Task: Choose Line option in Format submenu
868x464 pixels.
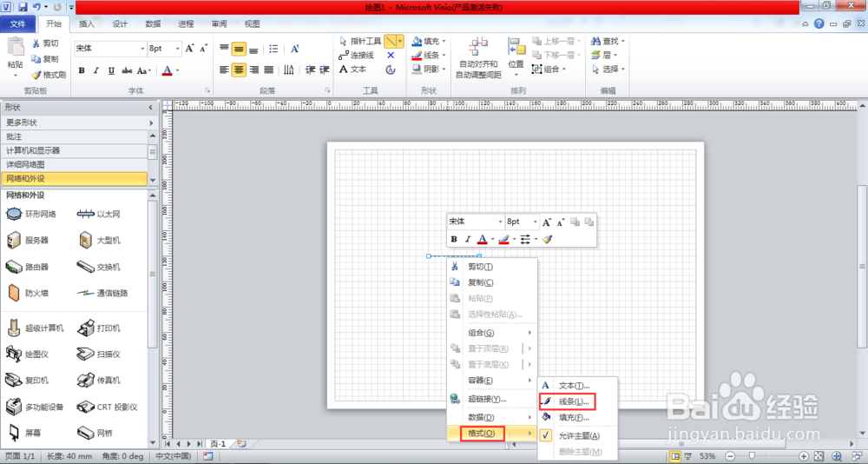Action: 573,401
